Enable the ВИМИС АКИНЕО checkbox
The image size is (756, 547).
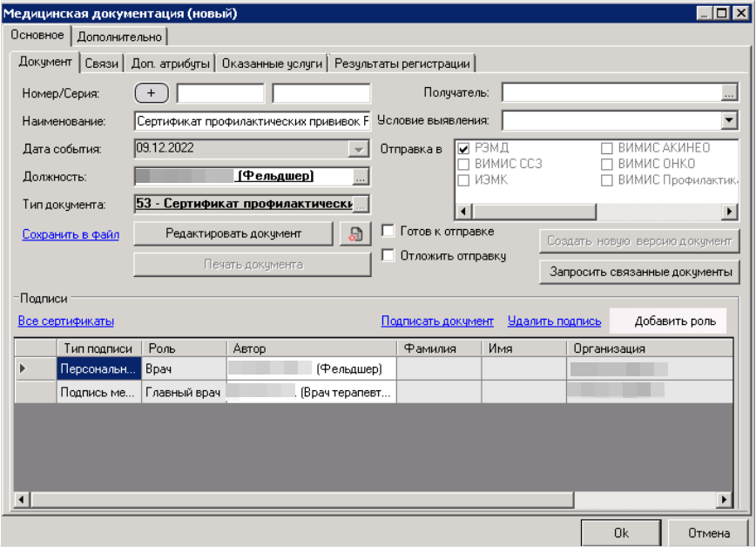[606, 149]
